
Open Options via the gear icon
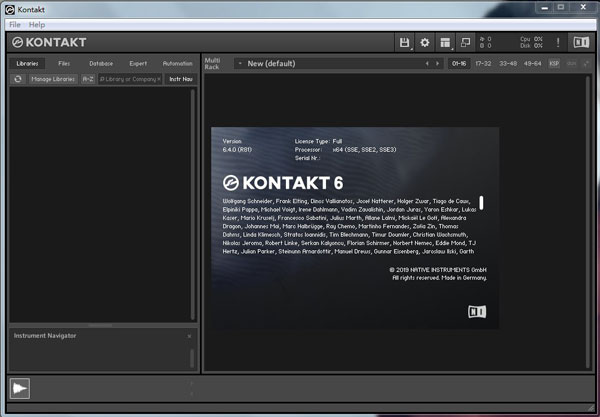(x=425, y=42)
